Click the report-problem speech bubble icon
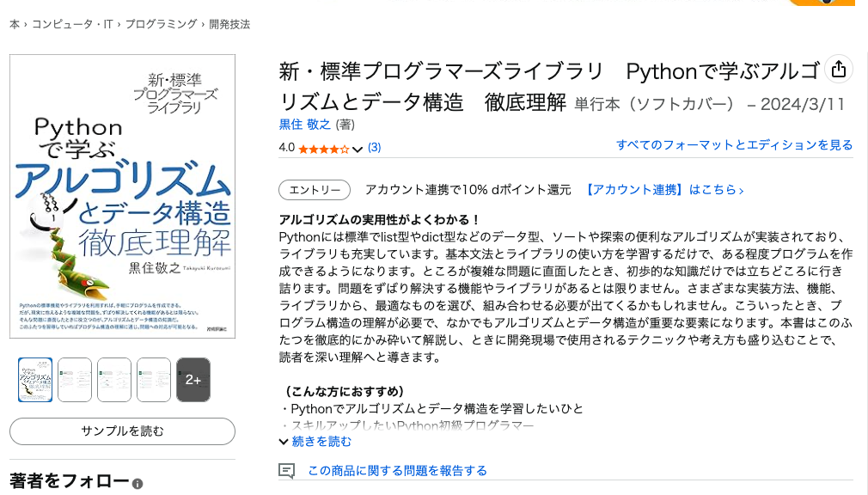 pyautogui.click(x=287, y=471)
